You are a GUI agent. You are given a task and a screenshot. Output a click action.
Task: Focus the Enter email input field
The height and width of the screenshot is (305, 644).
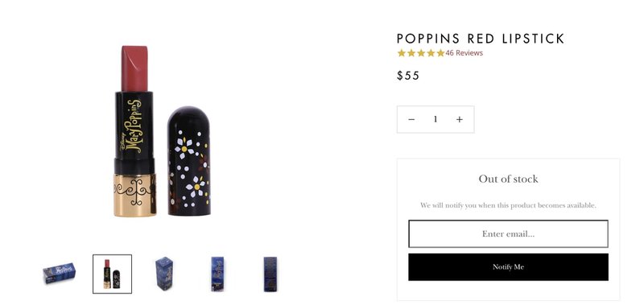tap(508, 234)
